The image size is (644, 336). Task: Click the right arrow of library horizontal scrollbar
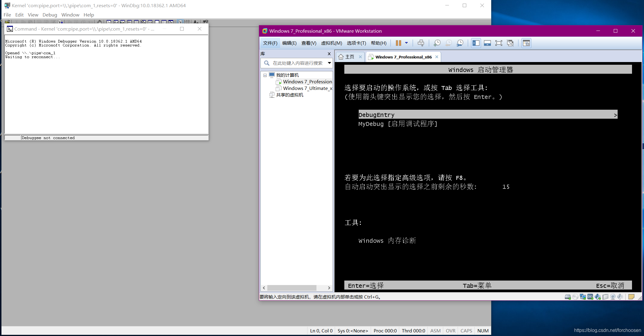[x=329, y=288]
